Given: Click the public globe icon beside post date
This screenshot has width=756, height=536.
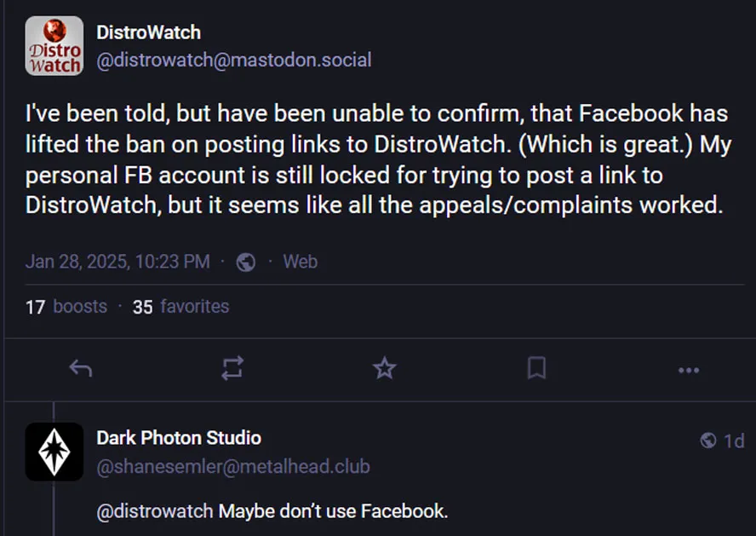Looking at the screenshot, I should [x=246, y=262].
